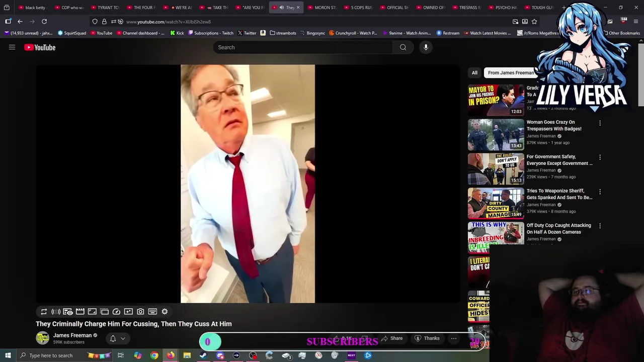Open Woman Goes Crazy On Trespassers video

(x=553, y=125)
